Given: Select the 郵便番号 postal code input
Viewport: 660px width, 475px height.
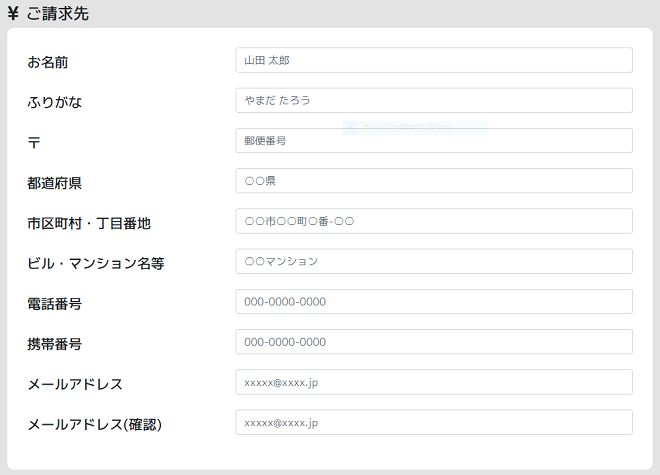Looking at the screenshot, I should pos(433,141).
